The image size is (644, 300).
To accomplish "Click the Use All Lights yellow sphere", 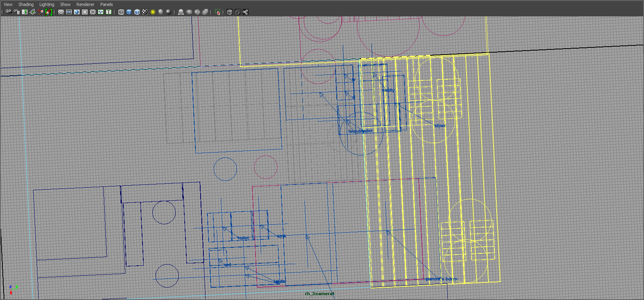I will pyautogui.click(x=153, y=12).
